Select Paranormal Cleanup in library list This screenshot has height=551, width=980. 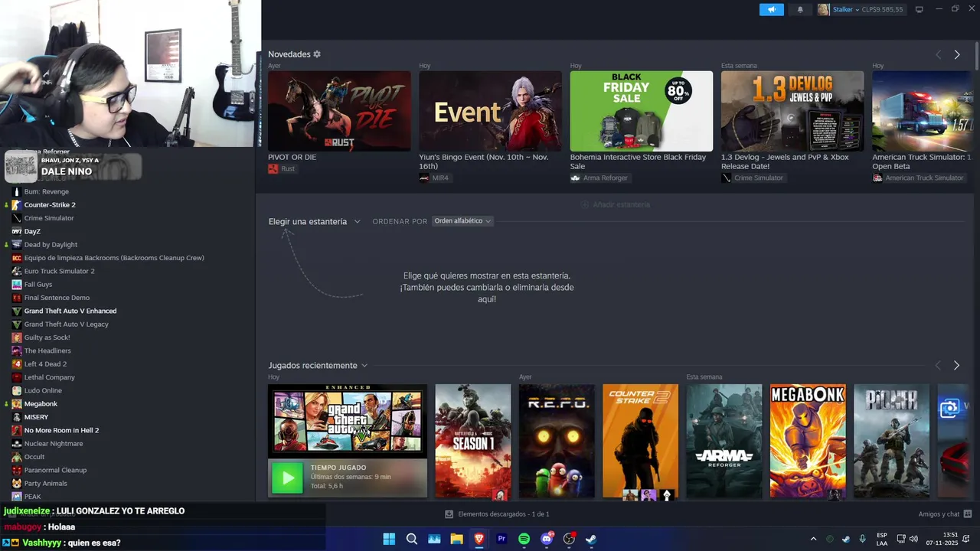(55, 470)
